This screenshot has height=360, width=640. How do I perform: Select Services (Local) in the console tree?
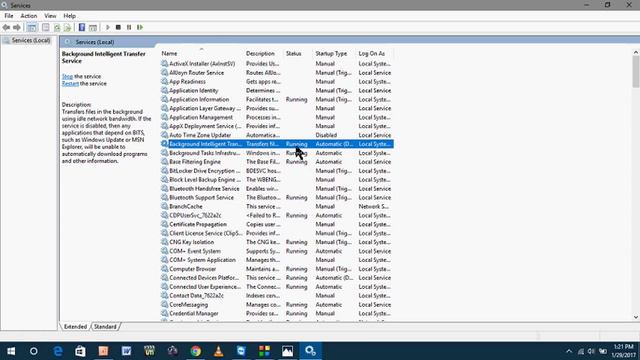click(x=31, y=40)
